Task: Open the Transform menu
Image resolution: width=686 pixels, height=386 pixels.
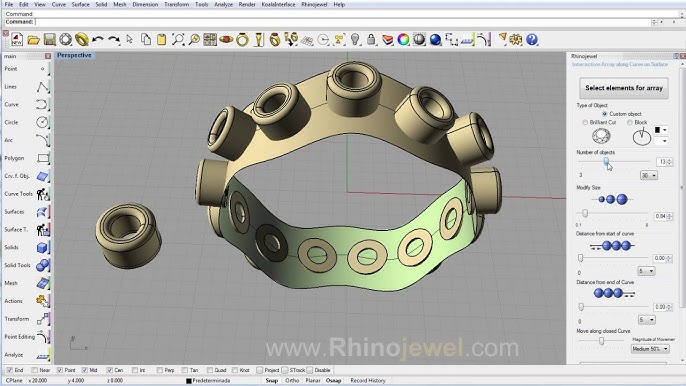Action: [177, 4]
